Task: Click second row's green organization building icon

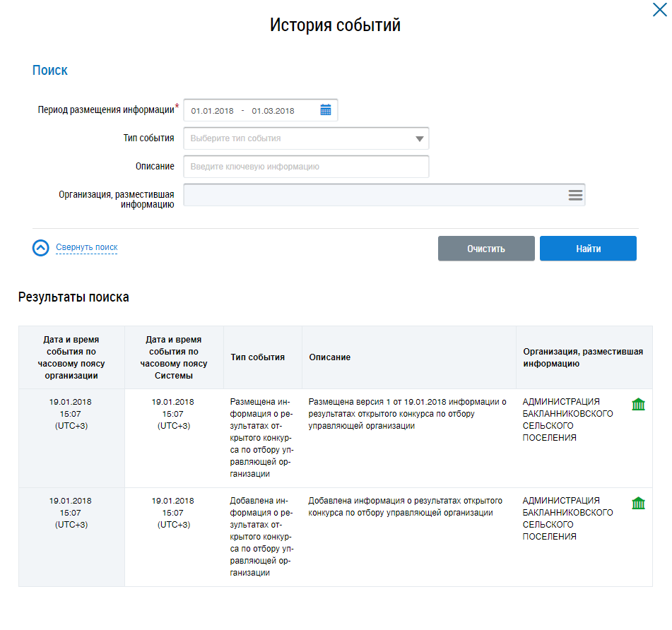Action: coord(638,503)
